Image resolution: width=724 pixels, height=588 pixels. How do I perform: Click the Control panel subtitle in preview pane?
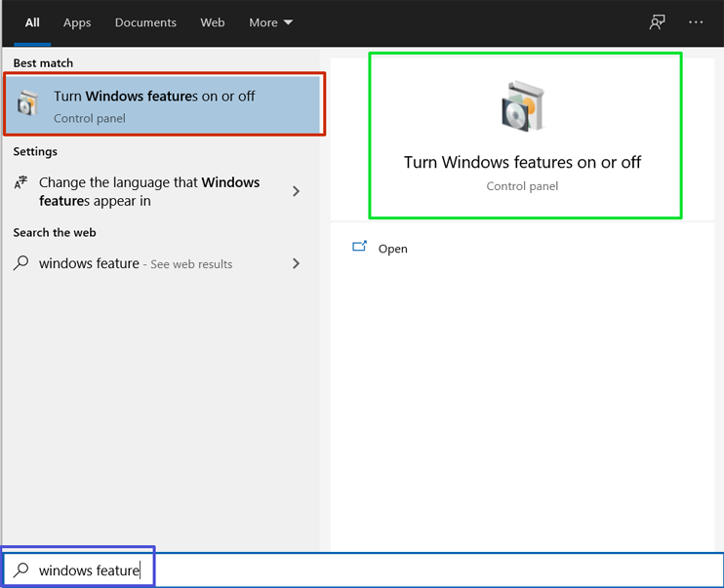pyautogui.click(x=522, y=186)
